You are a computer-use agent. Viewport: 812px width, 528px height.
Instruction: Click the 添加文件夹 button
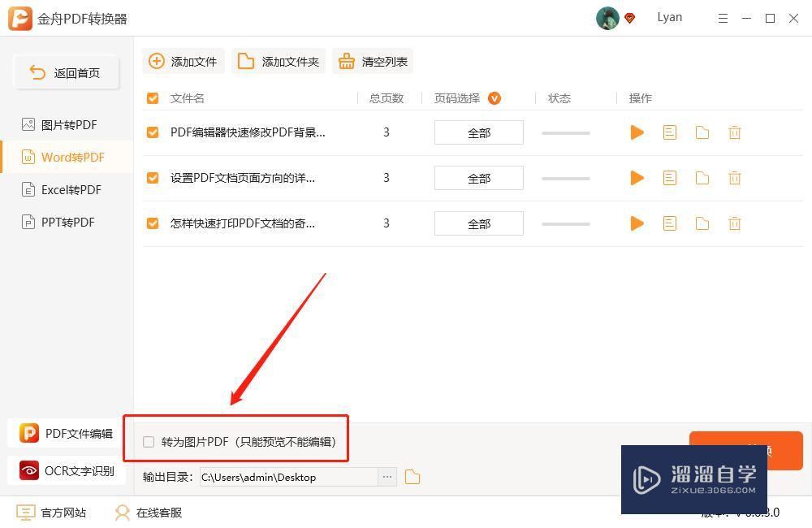[x=278, y=61]
